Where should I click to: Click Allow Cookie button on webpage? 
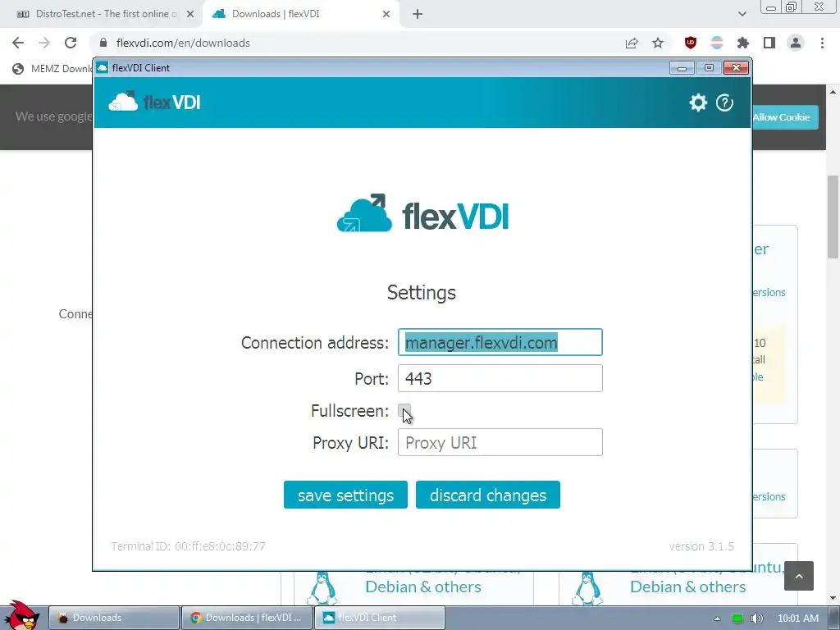[x=785, y=116]
